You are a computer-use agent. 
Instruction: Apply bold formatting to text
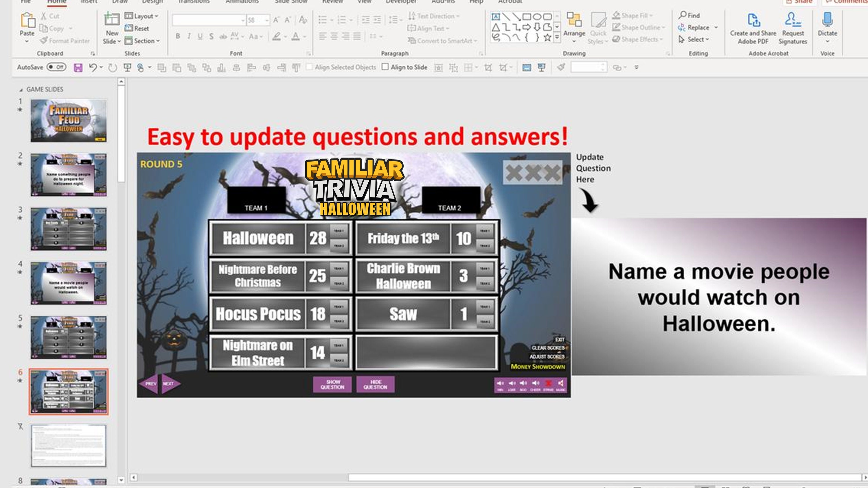tap(178, 36)
